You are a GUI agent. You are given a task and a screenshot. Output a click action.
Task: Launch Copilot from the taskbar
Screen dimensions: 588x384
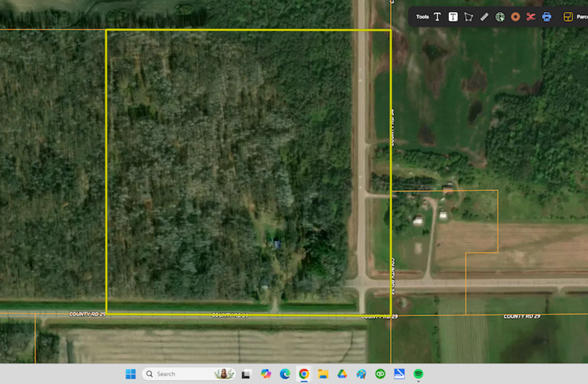(266, 374)
